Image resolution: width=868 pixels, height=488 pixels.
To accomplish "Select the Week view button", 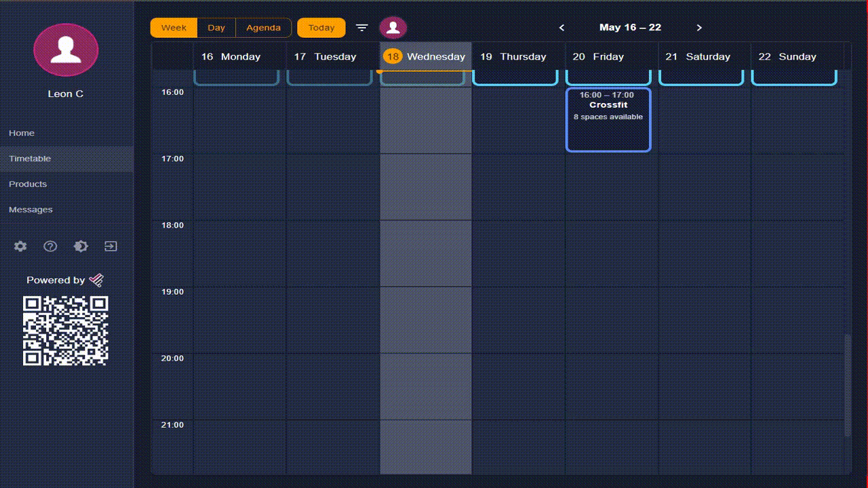I will coord(174,28).
